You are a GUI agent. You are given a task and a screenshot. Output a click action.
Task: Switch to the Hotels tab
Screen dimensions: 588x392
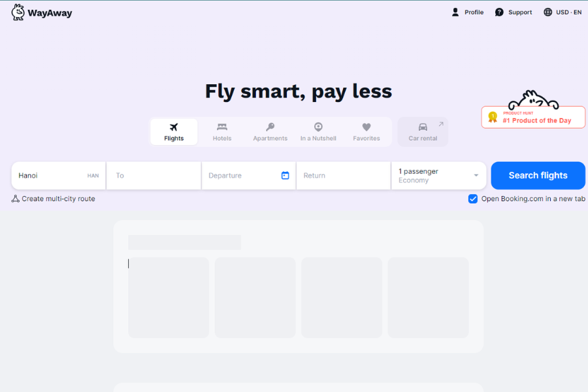222,131
